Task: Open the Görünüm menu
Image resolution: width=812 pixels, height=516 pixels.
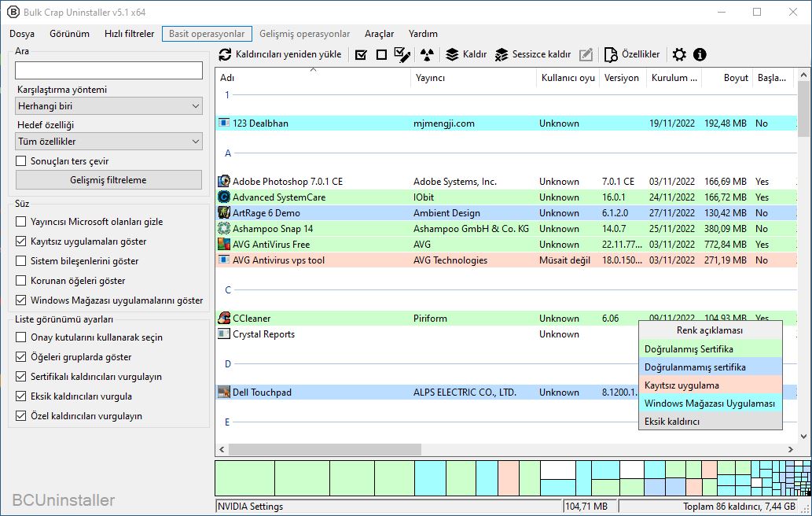Action: (x=69, y=34)
